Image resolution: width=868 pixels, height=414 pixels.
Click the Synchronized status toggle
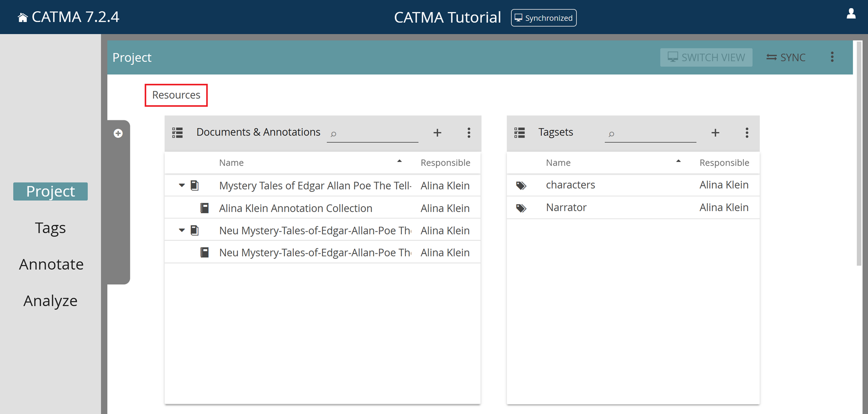click(543, 18)
